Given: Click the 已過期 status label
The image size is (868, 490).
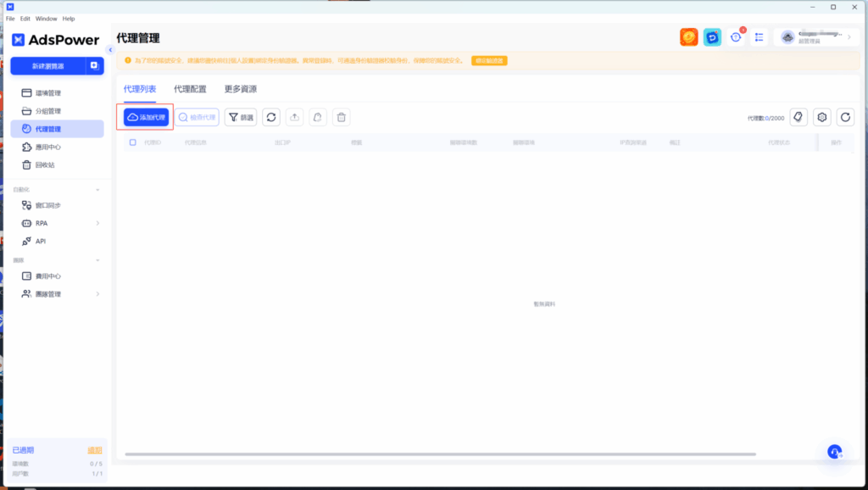Looking at the screenshot, I should coord(23,450).
